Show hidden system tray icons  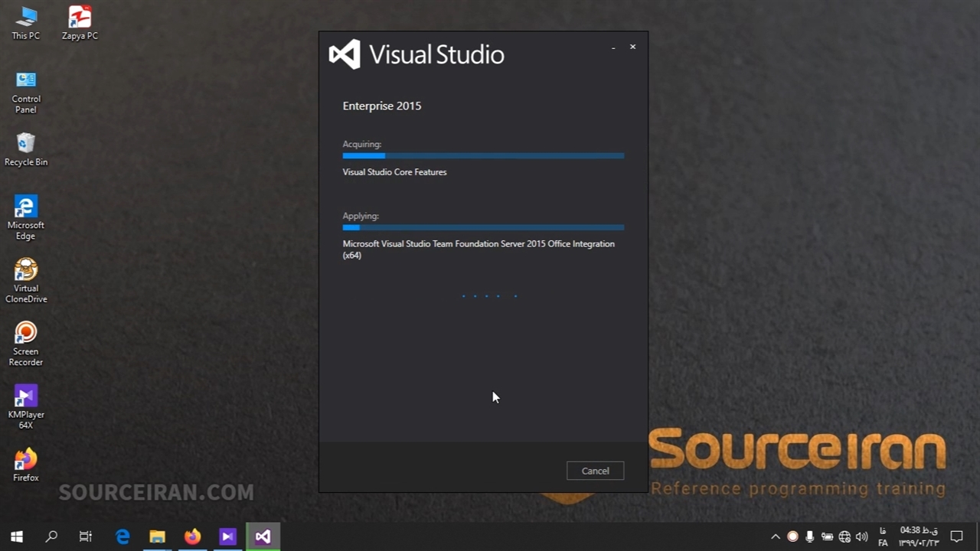[775, 536]
